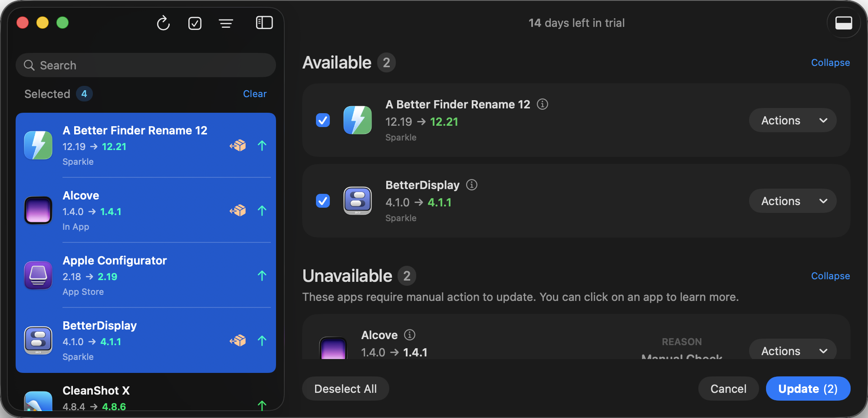Click the window appearance icon top right
The height and width of the screenshot is (418, 868).
pos(844,23)
